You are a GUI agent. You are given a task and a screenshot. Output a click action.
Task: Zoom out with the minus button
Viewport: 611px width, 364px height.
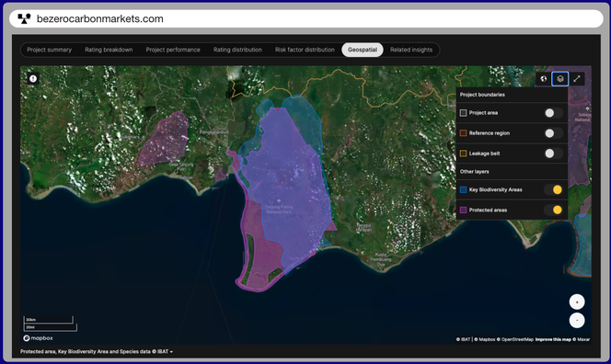click(x=577, y=321)
